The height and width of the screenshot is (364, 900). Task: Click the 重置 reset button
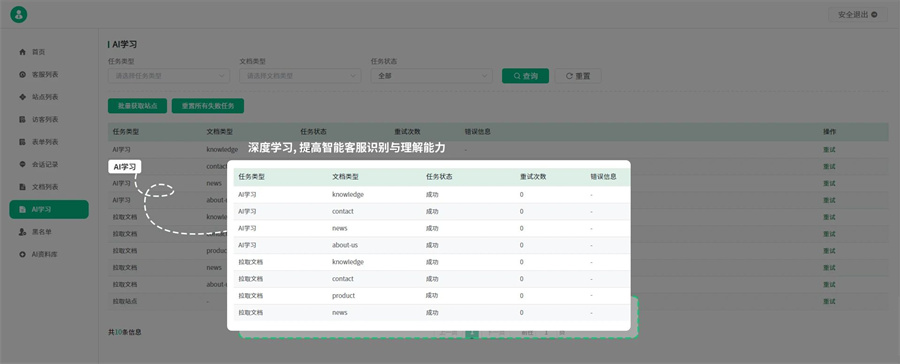point(578,76)
